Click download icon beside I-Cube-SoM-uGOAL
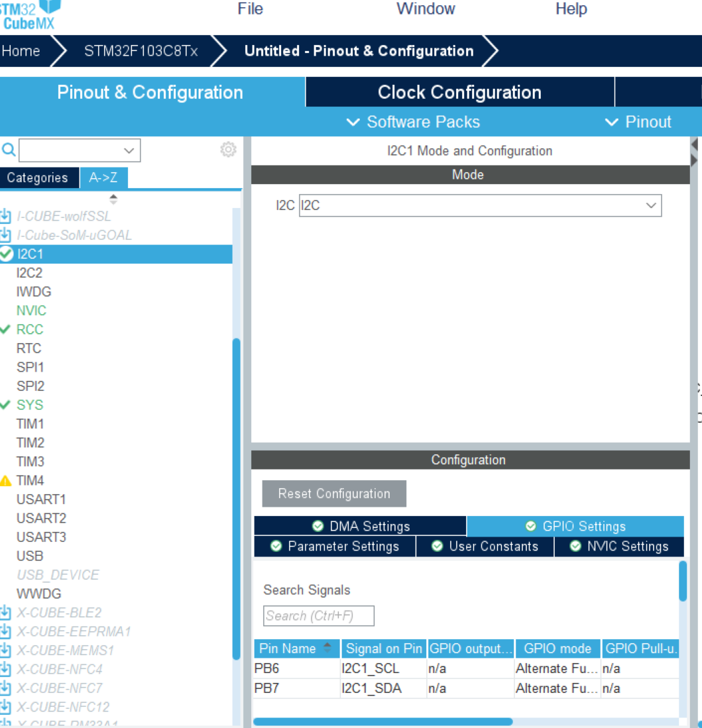The image size is (702, 728). 5,235
